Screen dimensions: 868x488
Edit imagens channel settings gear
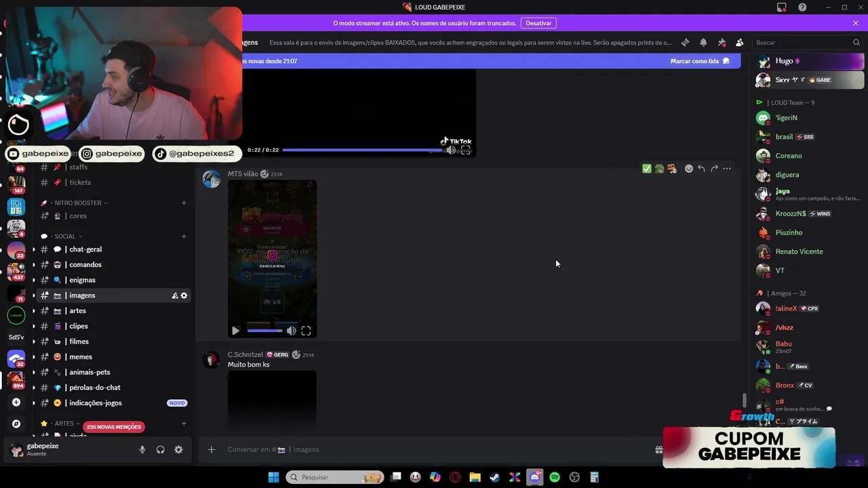(x=184, y=296)
